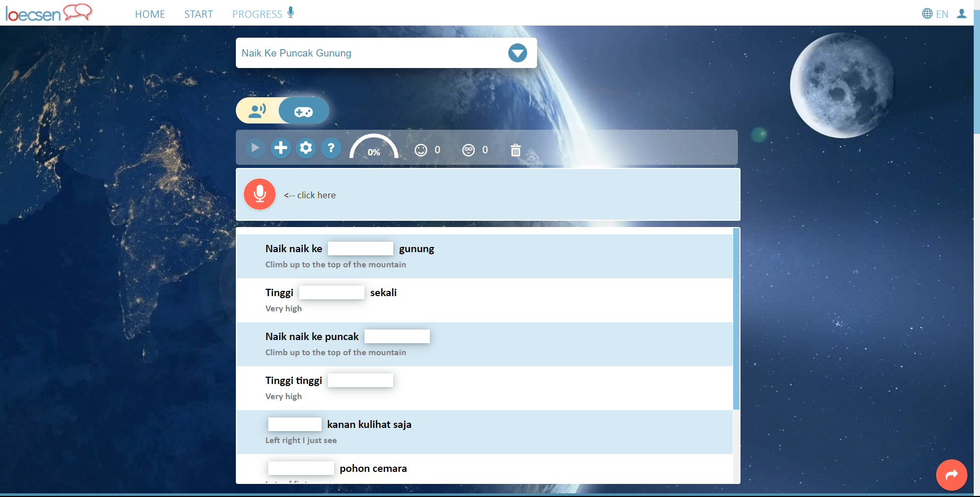Click the trash icon to reset scores
The width and height of the screenshot is (980, 497).
coord(516,150)
